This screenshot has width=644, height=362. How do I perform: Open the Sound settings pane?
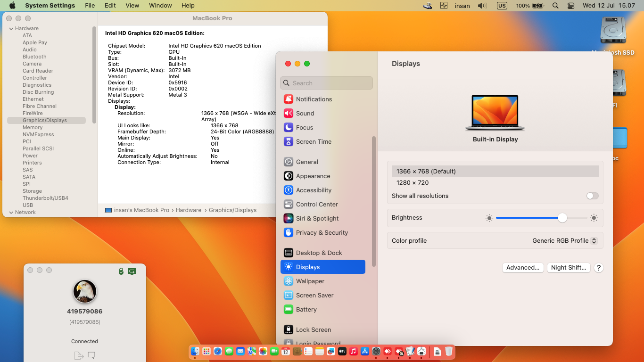coord(323,113)
